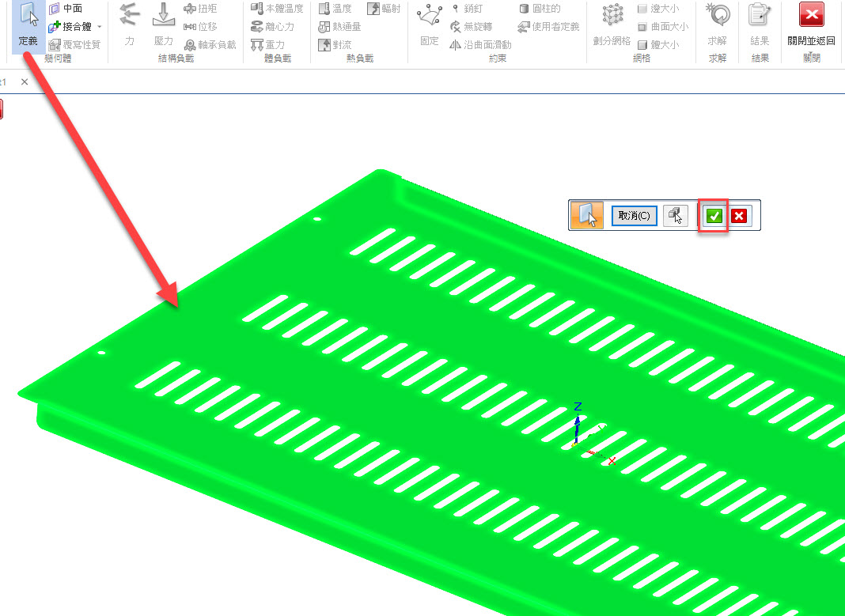This screenshot has width=845, height=616.
Task: Add a 扭矩 torque load
Action: (x=200, y=9)
